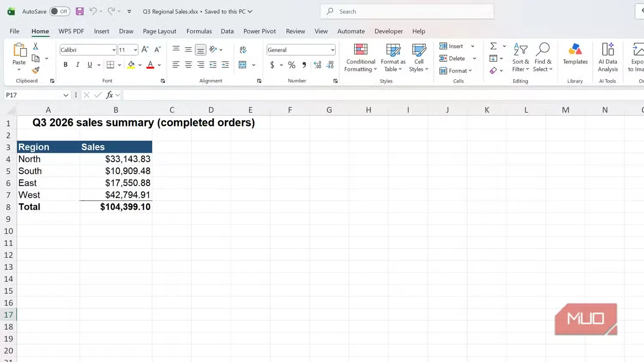Toggle Align Right
The width and height of the screenshot is (644, 362).
[200, 65]
